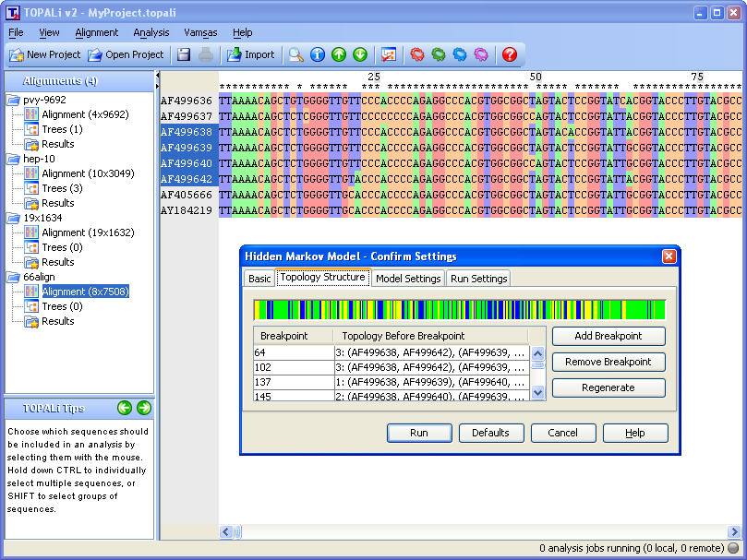Click the Open Project toolbar button
The height and width of the screenshot is (560, 747).
pos(126,54)
